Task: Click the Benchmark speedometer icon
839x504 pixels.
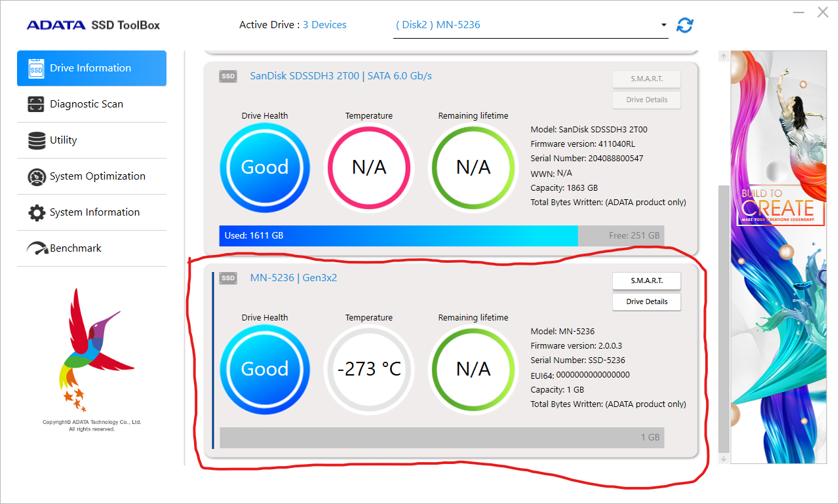Action: [x=37, y=248]
